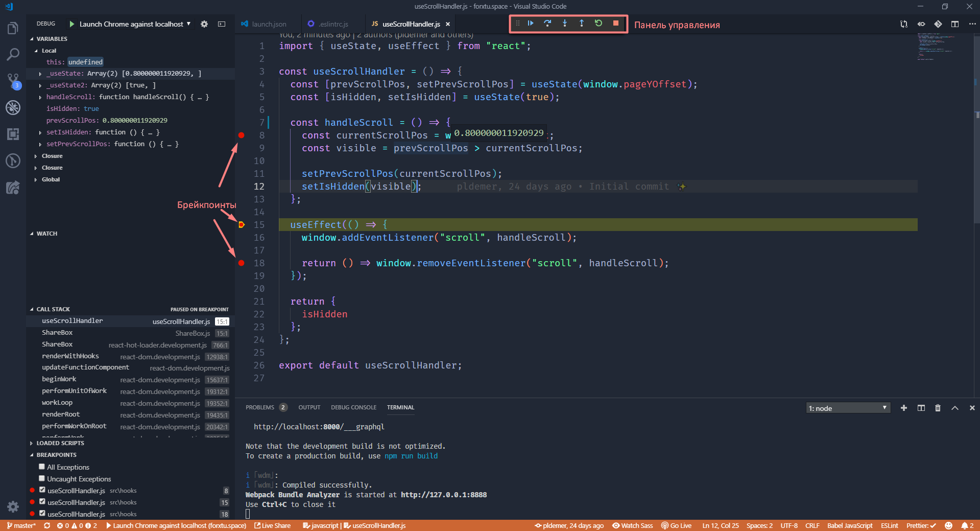980x531 pixels.
Task: Remove gutter breakpoint on line 8
Action: [242, 135]
